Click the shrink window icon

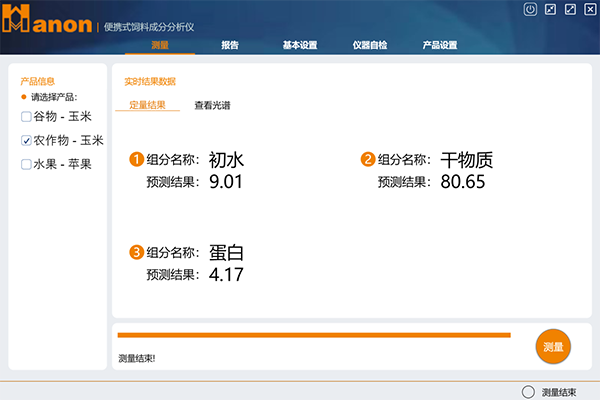(550, 10)
